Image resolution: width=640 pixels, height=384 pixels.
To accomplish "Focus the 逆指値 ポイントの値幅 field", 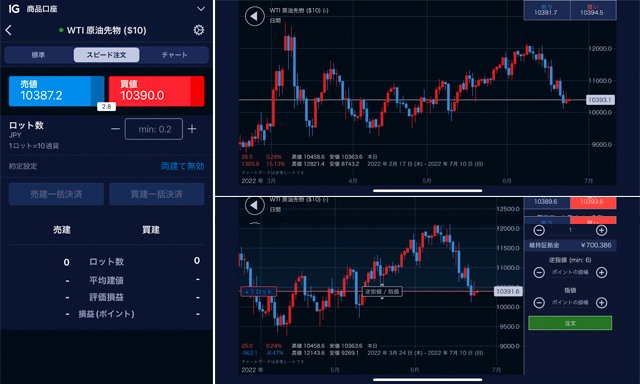I will (x=570, y=272).
